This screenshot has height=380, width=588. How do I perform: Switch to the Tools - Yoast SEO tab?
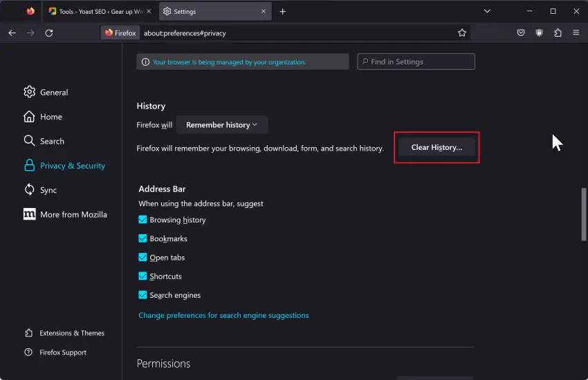tap(100, 11)
